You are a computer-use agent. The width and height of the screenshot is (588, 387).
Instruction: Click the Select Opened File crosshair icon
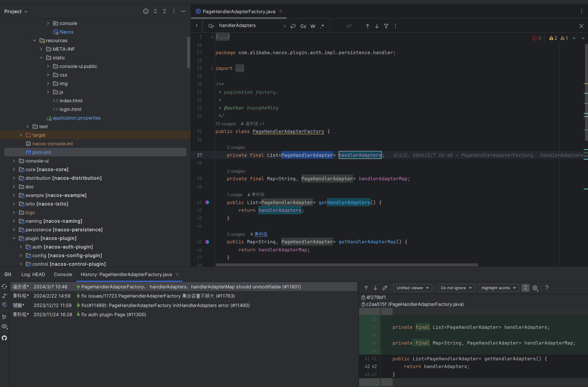146,11
